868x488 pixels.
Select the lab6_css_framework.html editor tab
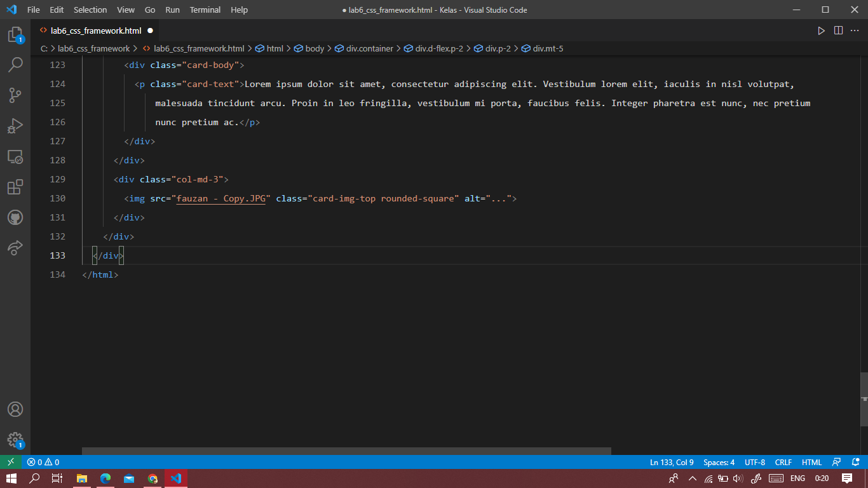95,30
